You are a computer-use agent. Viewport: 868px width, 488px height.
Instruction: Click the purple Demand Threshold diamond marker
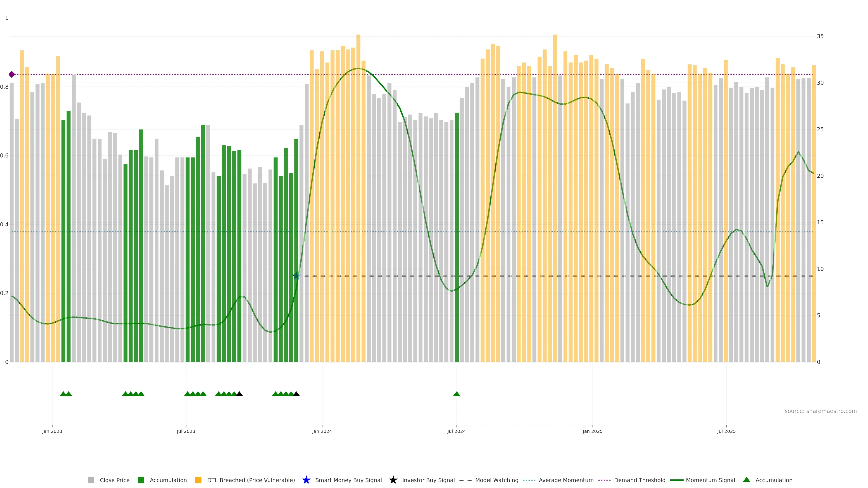[12, 74]
